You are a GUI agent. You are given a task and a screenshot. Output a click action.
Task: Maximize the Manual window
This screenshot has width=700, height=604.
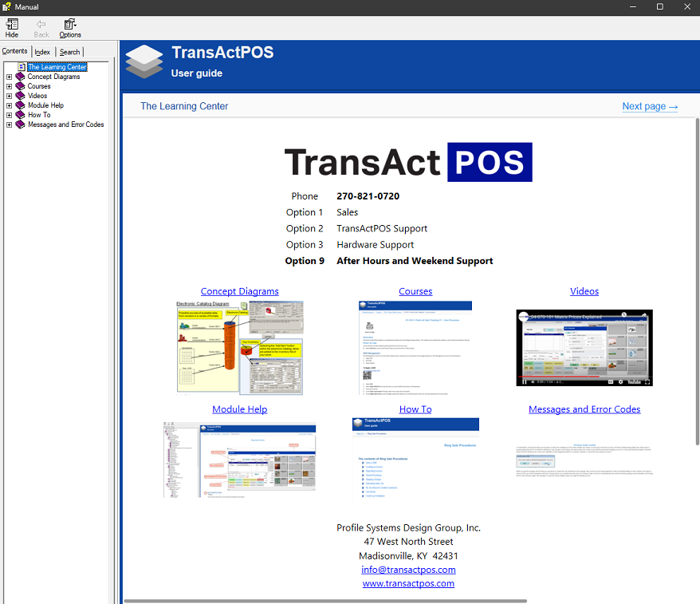pos(660,7)
